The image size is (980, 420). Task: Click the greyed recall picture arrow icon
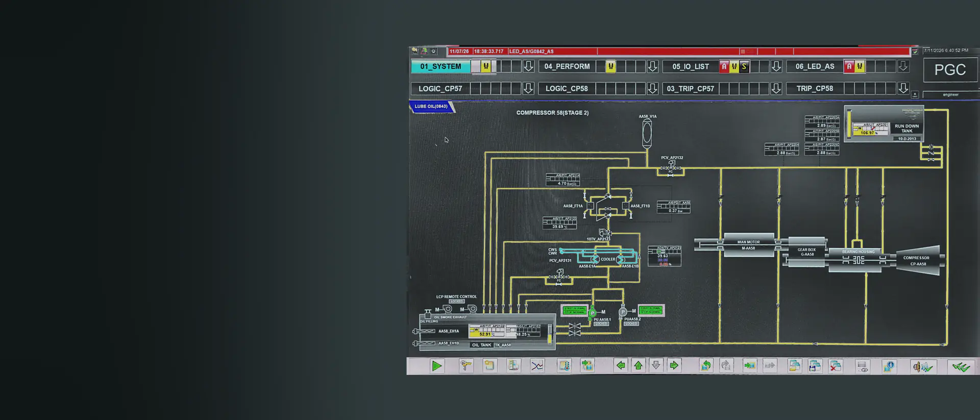click(770, 366)
